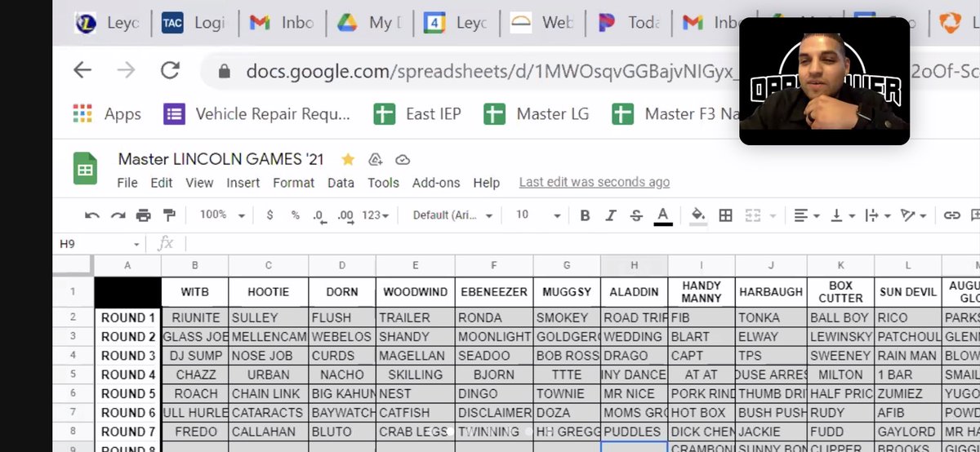Open the Add-ons menu
This screenshot has height=452, width=980.
point(436,183)
